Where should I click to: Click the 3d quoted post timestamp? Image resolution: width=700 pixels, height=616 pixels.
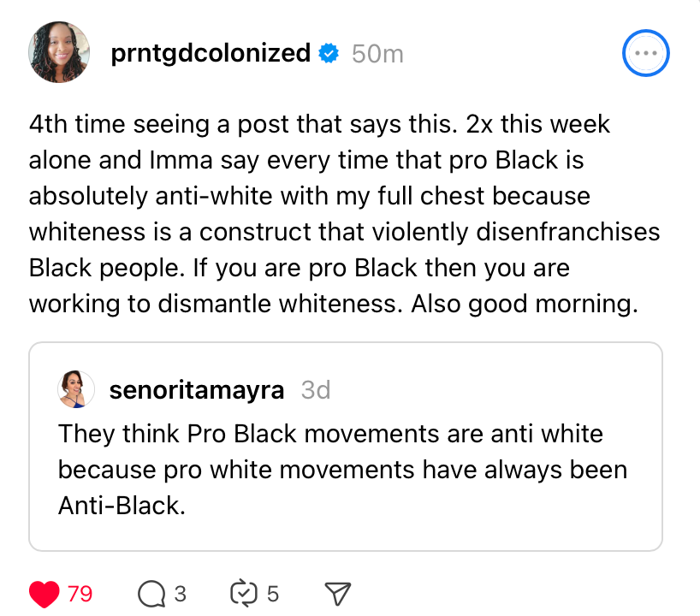[x=316, y=389]
